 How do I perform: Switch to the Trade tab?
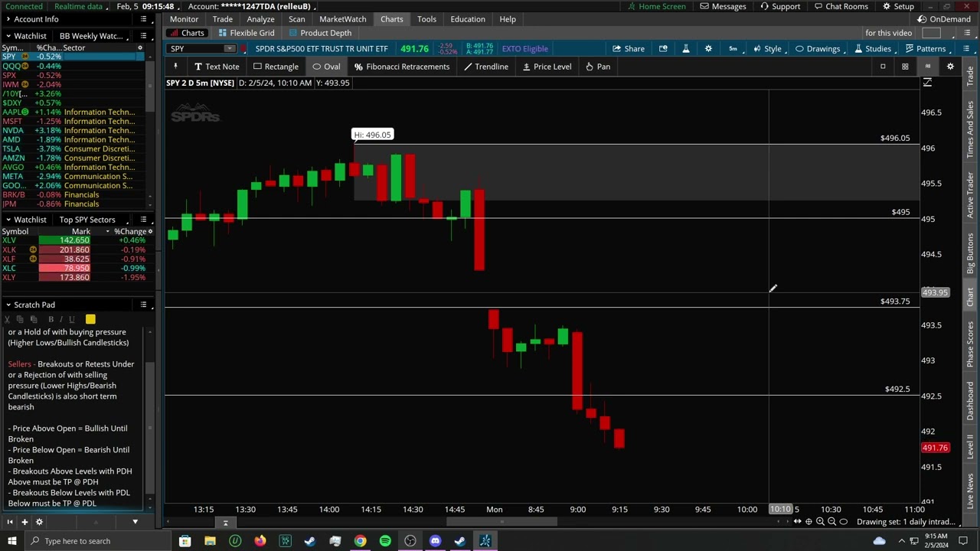(x=223, y=19)
